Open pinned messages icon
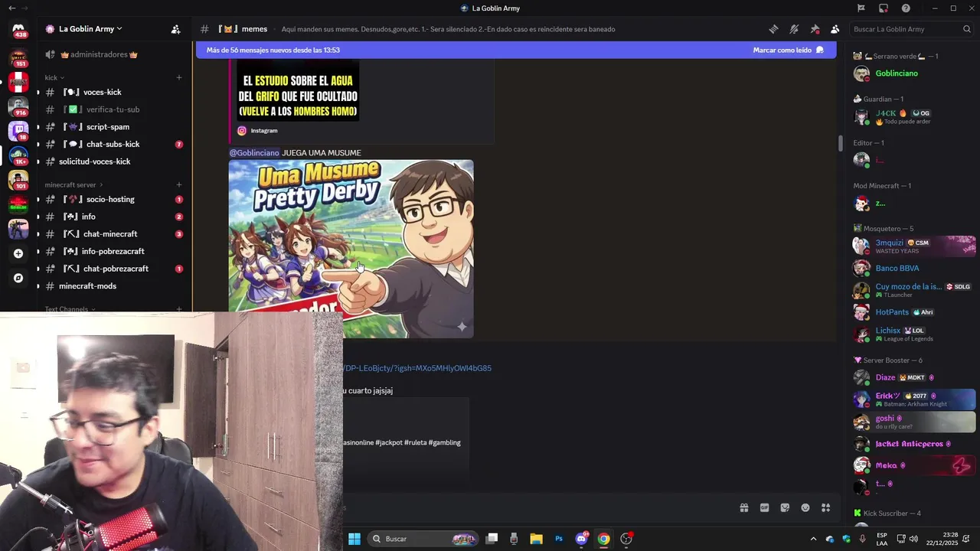 click(815, 29)
